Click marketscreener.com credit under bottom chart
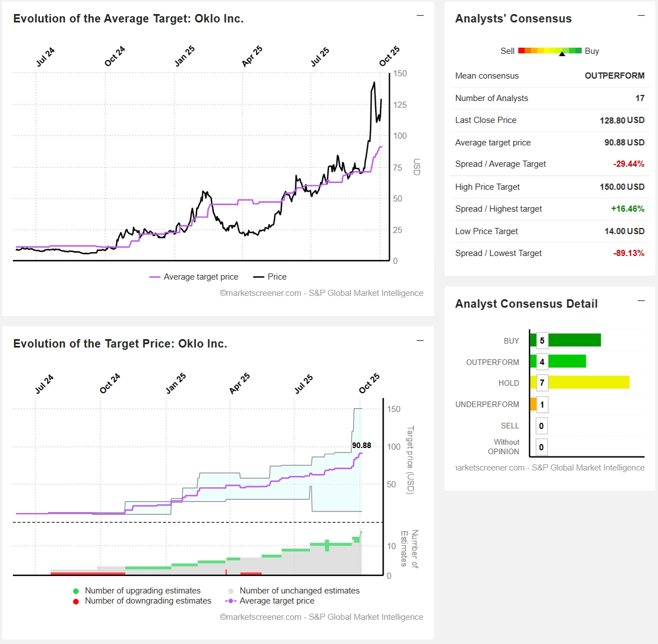 [x=321, y=617]
